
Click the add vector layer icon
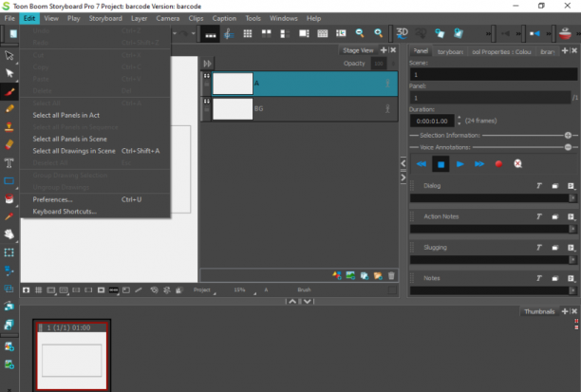337,275
